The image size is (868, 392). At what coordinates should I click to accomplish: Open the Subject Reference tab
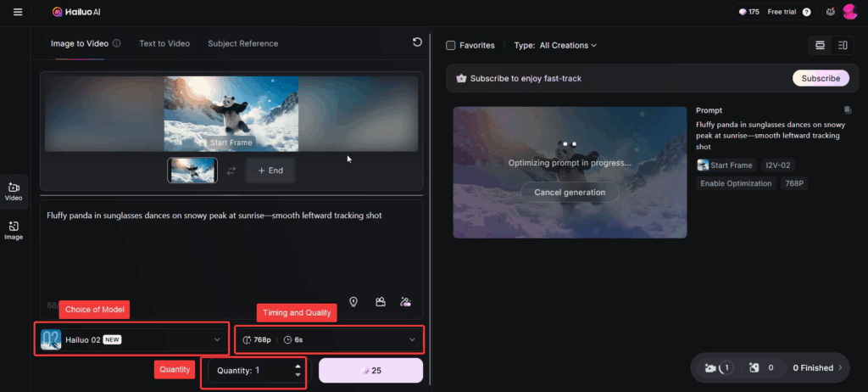pyautogui.click(x=242, y=43)
